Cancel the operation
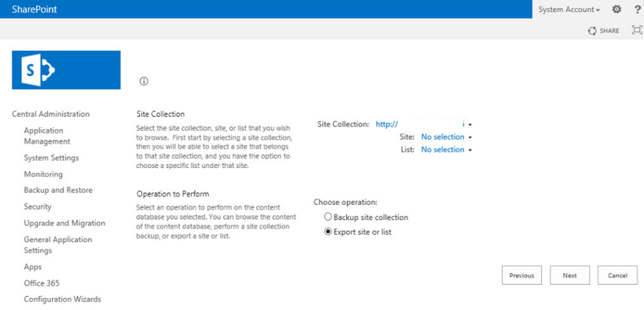This screenshot has height=310, width=644. [617, 275]
